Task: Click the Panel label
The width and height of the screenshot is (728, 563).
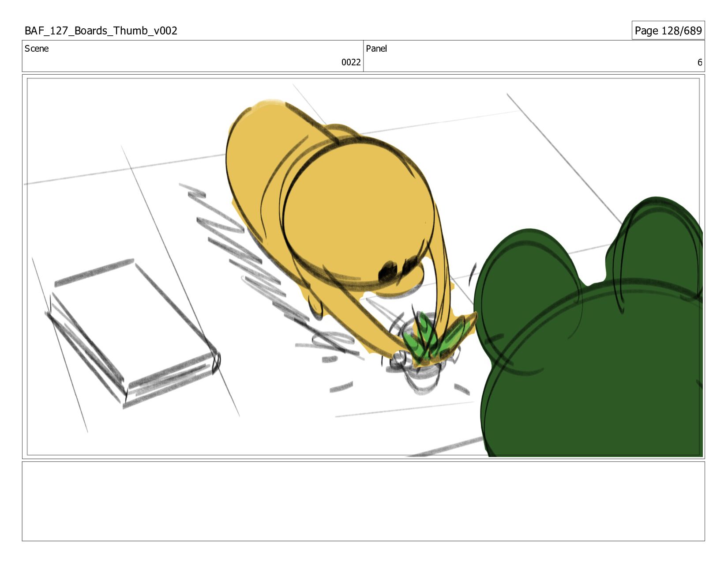Action: (376, 49)
